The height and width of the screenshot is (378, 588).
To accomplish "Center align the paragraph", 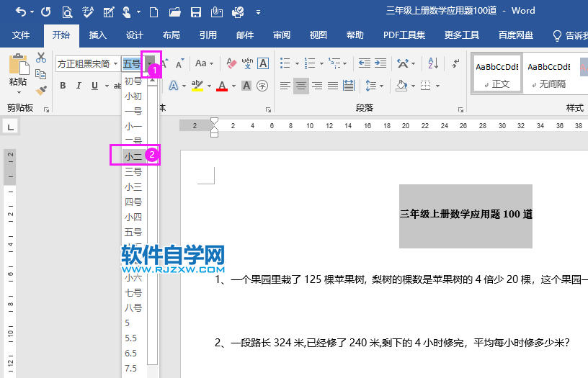I will pyautogui.click(x=300, y=86).
